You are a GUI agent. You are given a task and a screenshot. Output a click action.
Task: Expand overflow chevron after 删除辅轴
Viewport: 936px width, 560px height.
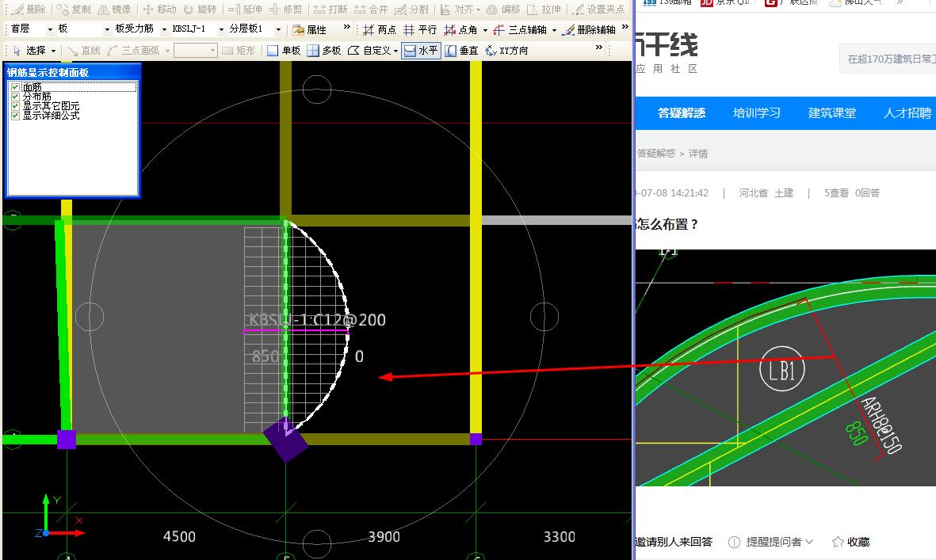(625, 27)
